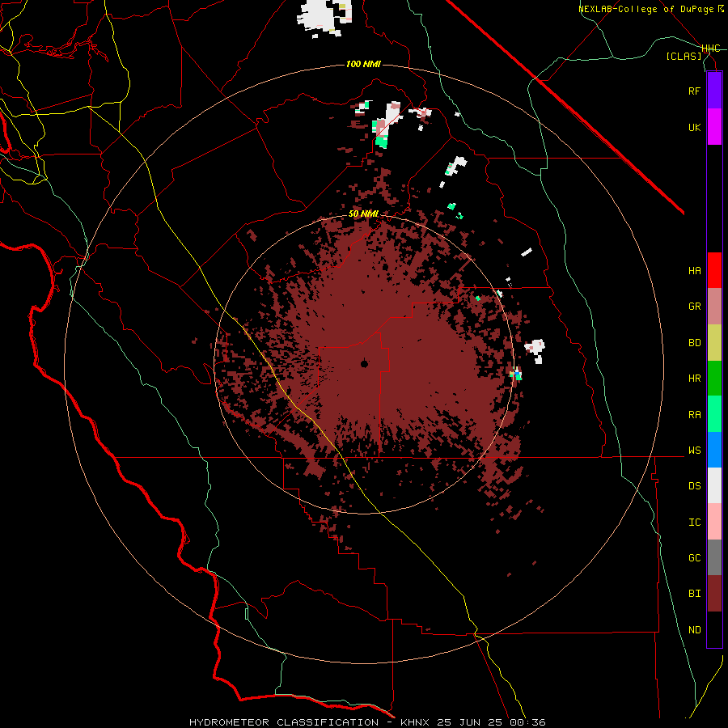Click the UK magenta legend swatch
This screenshot has height=728, width=728.
714,127
